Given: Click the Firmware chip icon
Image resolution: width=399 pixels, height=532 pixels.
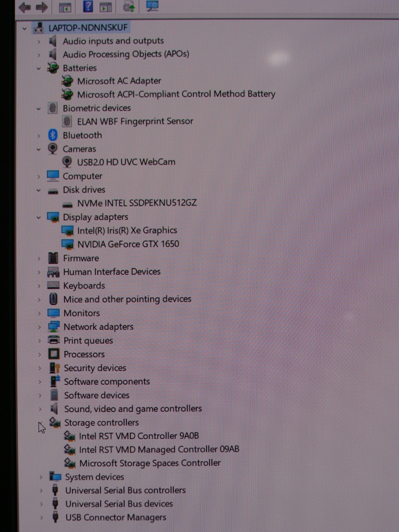Looking at the screenshot, I should coord(53,258).
